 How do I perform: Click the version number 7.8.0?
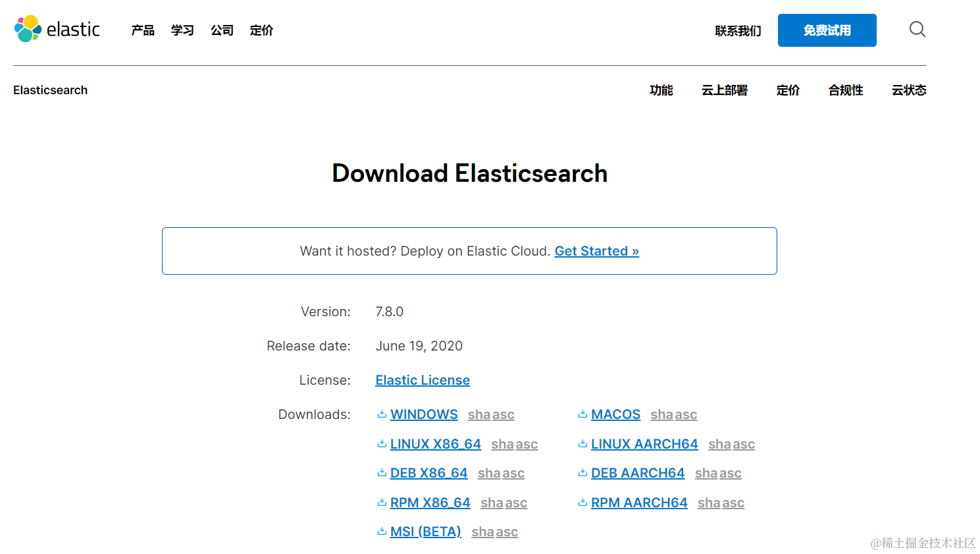point(390,312)
